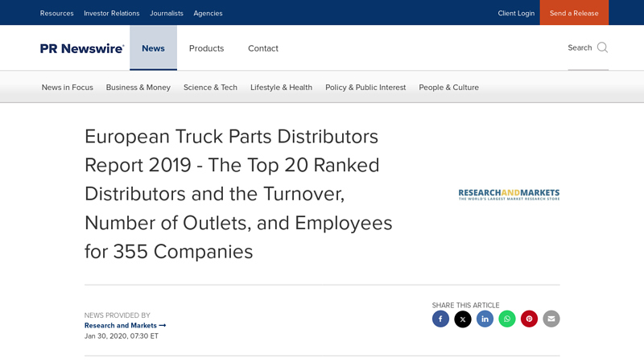Image resolution: width=644 pixels, height=362 pixels.
Task: Open News in Focus category
Action: 68,88
